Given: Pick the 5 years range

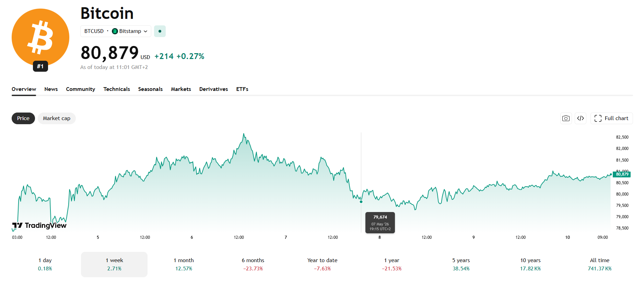Looking at the screenshot, I should point(461,265).
